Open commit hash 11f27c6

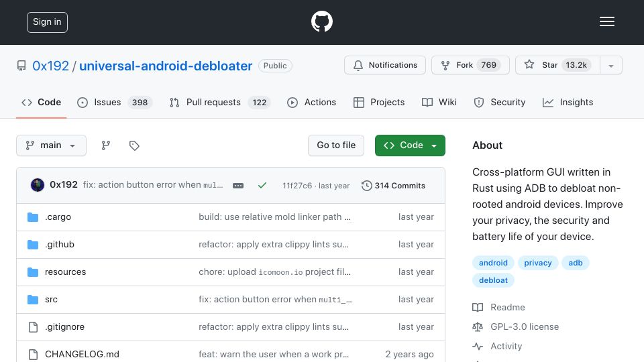tap(297, 186)
